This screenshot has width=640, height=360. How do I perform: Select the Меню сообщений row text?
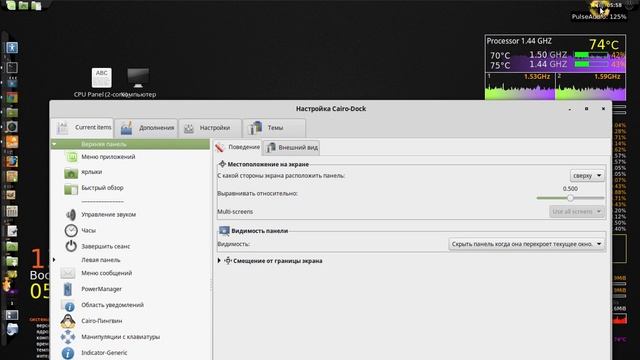click(x=107, y=273)
